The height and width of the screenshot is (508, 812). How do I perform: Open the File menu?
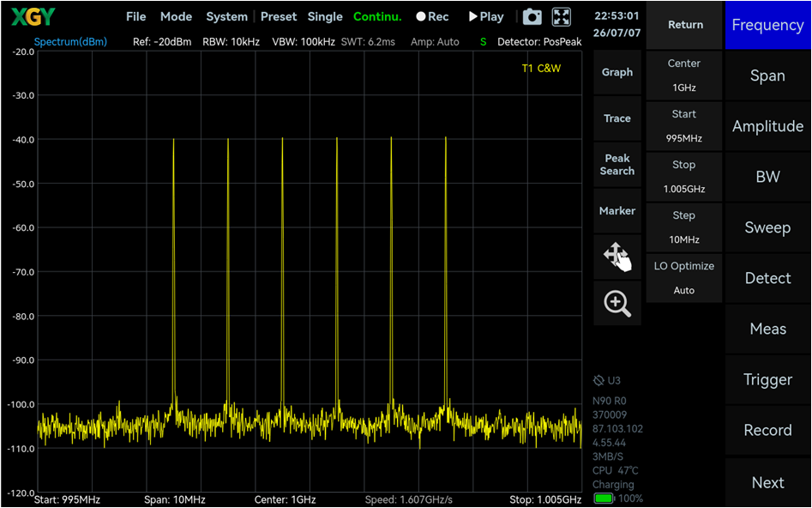click(x=135, y=16)
